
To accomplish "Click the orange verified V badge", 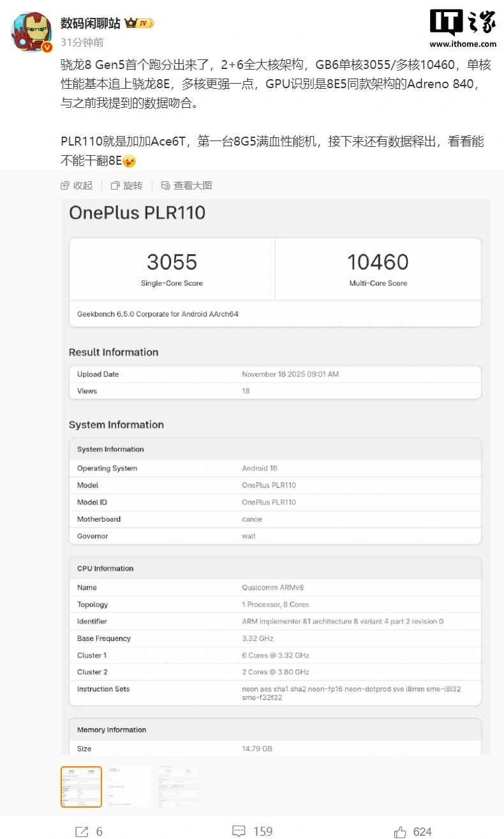I will pyautogui.click(x=47, y=48).
